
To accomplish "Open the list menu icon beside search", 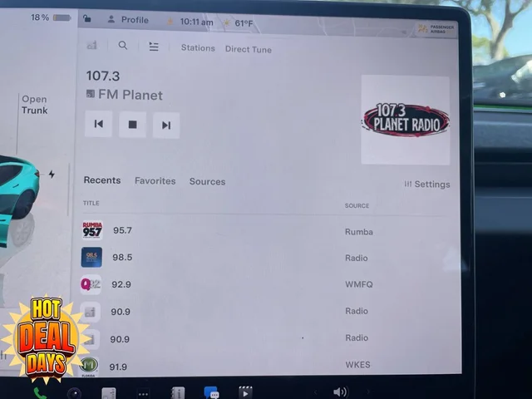I will (154, 47).
